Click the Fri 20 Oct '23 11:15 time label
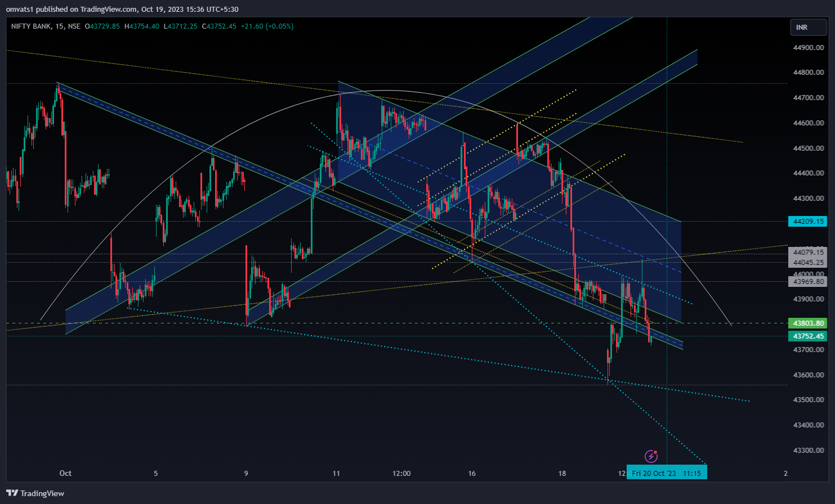The image size is (835, 504). [x=667, y=473]
